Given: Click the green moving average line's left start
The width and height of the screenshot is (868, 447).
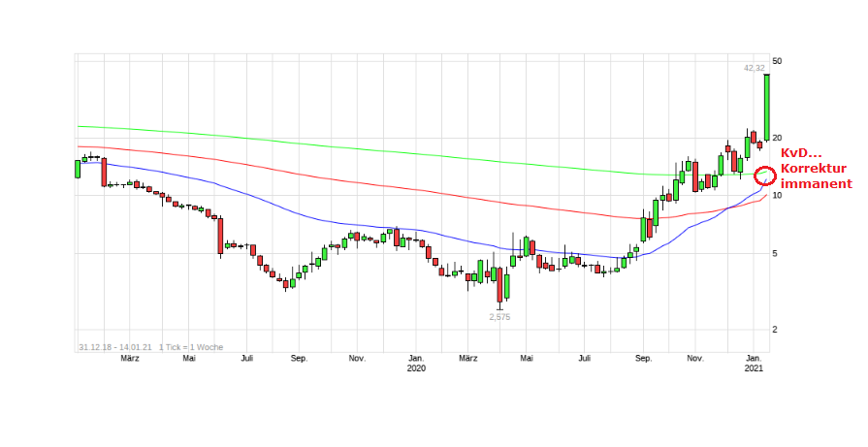Looking at the screenshot, I should (x=80, y=126).
